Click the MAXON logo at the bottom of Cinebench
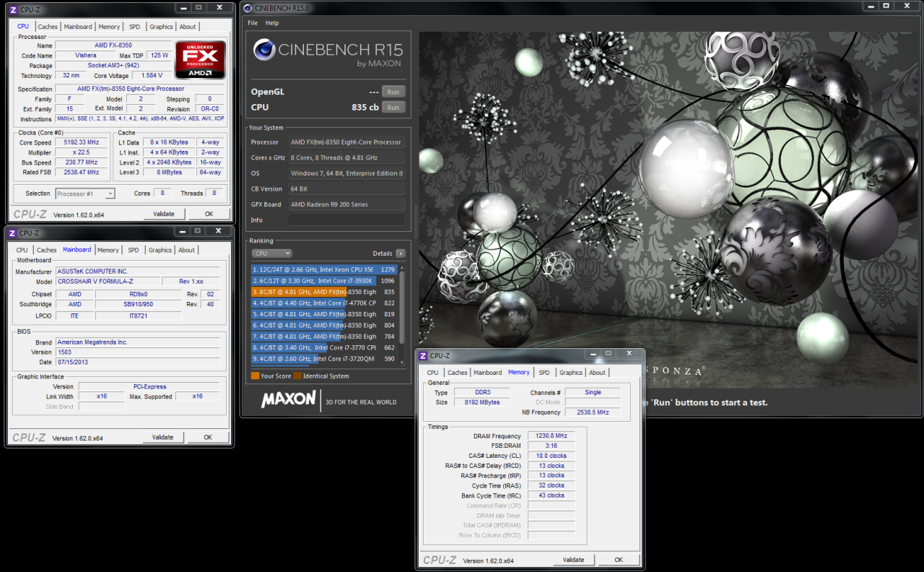 pos(288,399)
